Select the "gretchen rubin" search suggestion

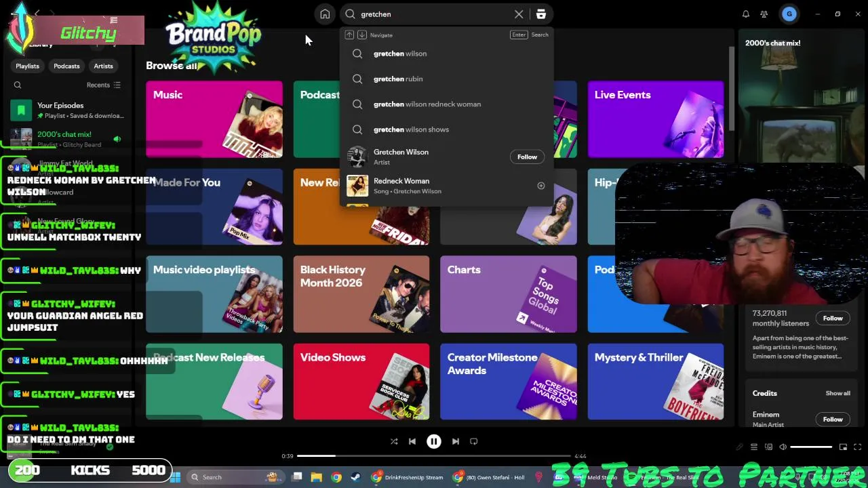click(x=448, y=79)
